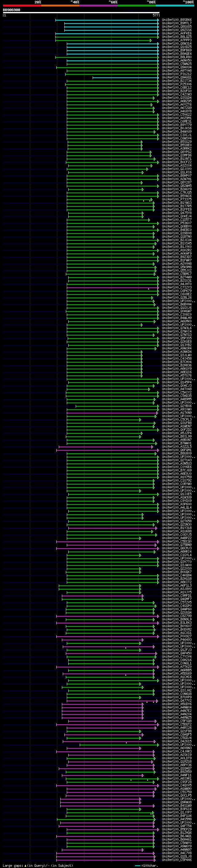Select hit UniRef100_A6N050

176,60
